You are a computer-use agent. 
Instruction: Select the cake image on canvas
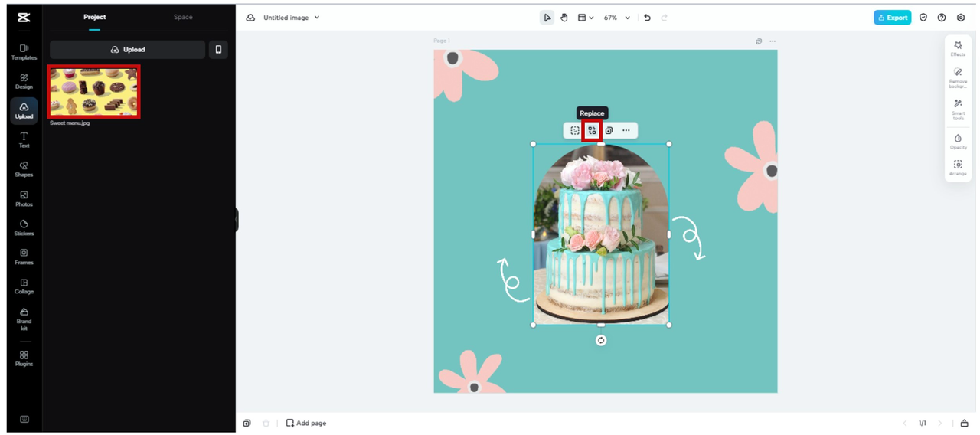pos(601,234)
